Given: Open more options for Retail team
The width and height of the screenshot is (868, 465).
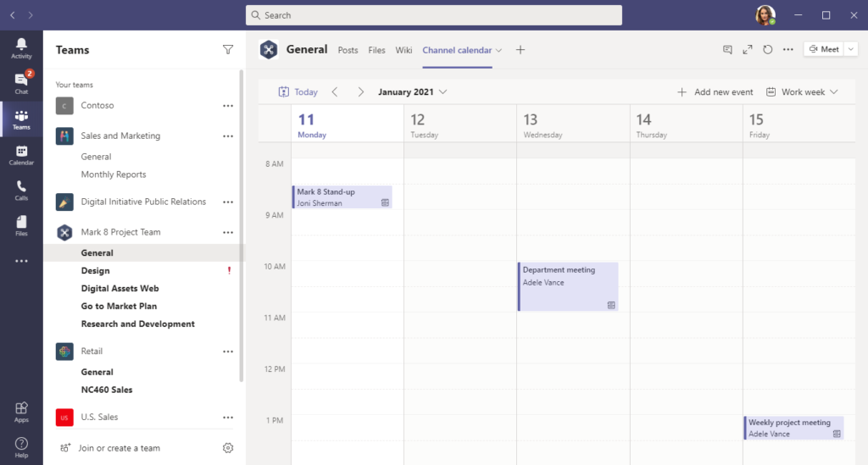Looking at the screenshot, I should [x=228, y=352].
